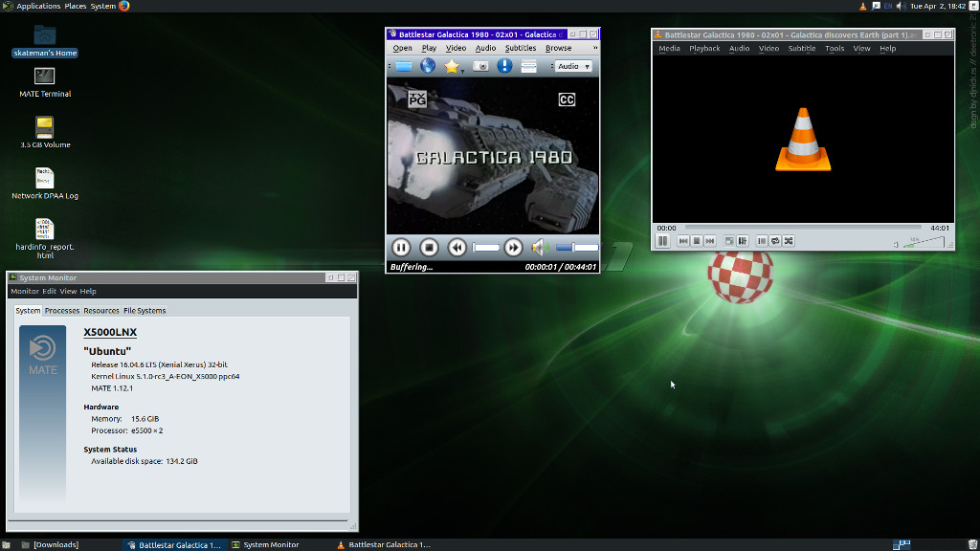The image size is (980, 551).
Task: Open the VLC Subtitle menu
Action: 802,48
